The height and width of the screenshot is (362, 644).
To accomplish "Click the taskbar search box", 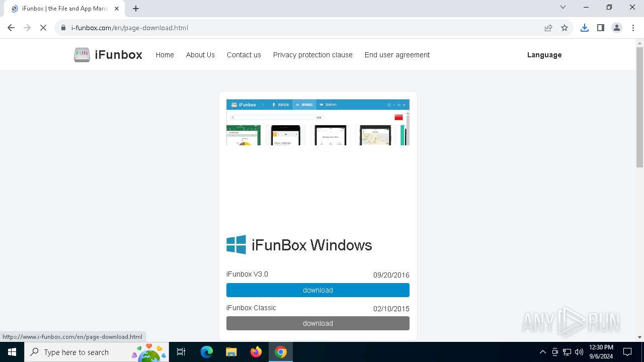I will tap(97, 352).
